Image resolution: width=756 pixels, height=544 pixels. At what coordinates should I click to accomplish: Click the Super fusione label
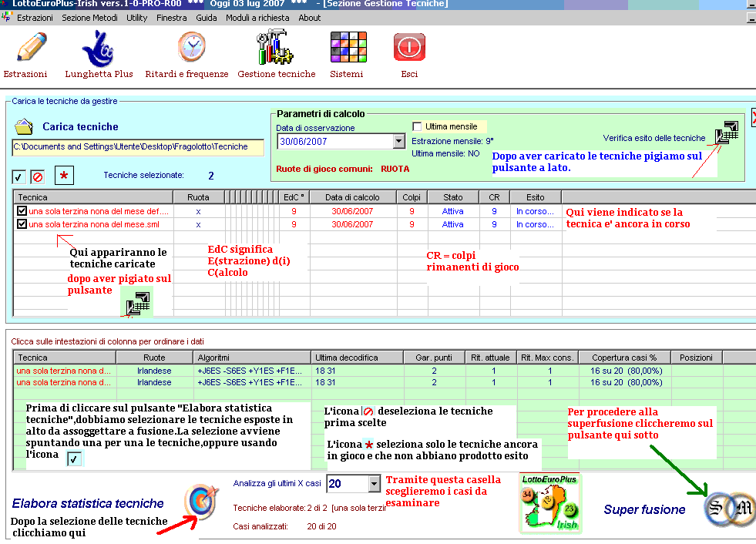point(644,510)
